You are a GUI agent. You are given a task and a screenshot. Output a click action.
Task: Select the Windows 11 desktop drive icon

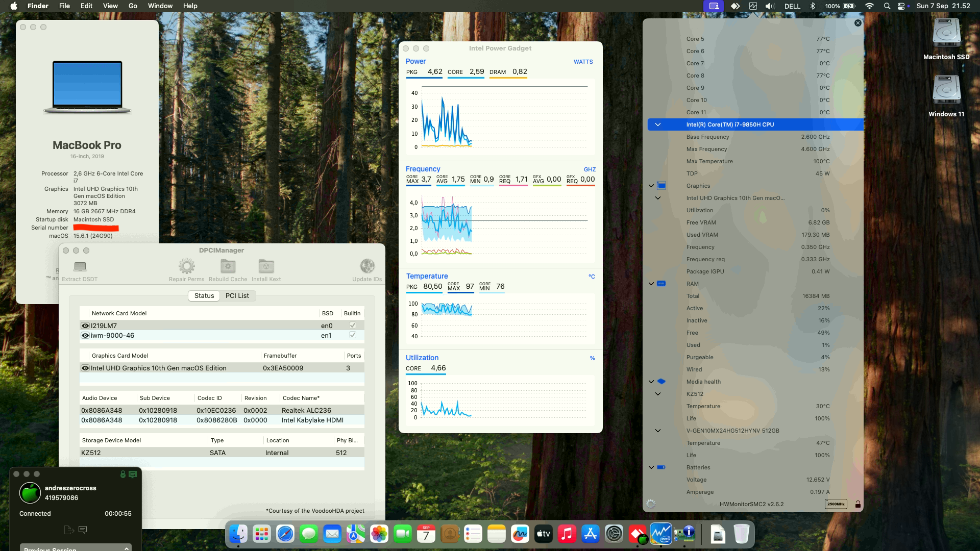pos(946,91)
